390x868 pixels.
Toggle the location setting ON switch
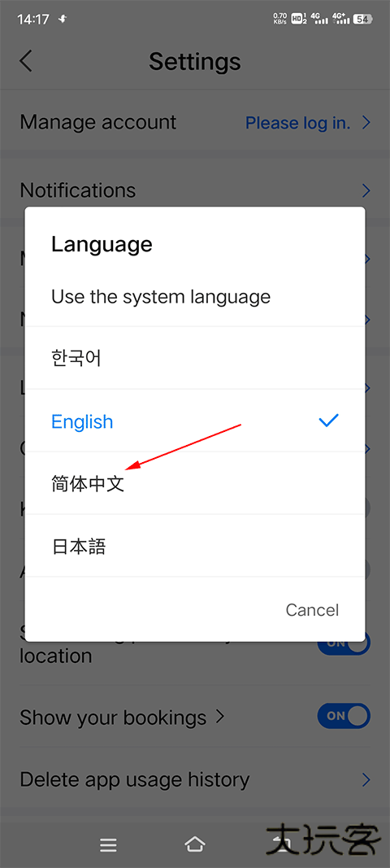pyautogui.click(x=344, y=643)
